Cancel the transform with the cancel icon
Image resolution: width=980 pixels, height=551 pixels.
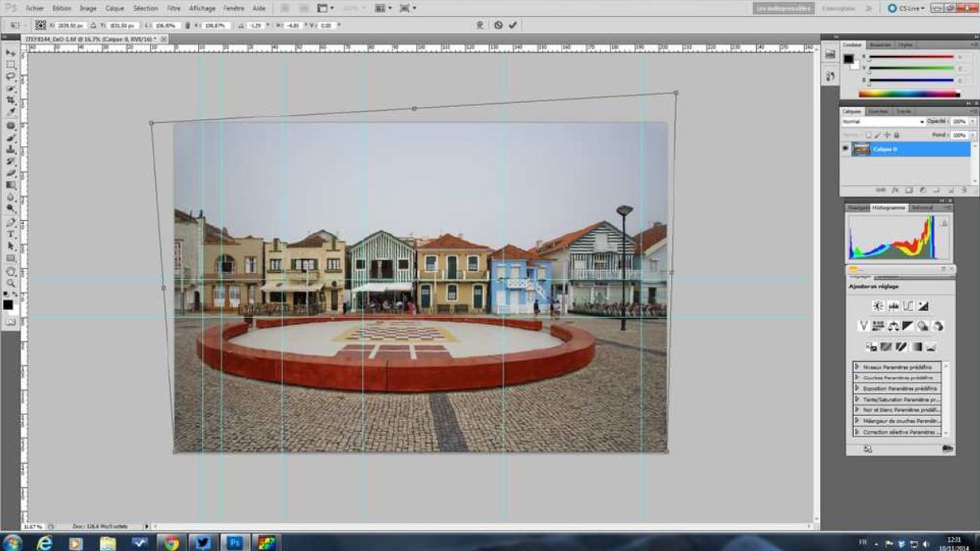click(498, 25)
